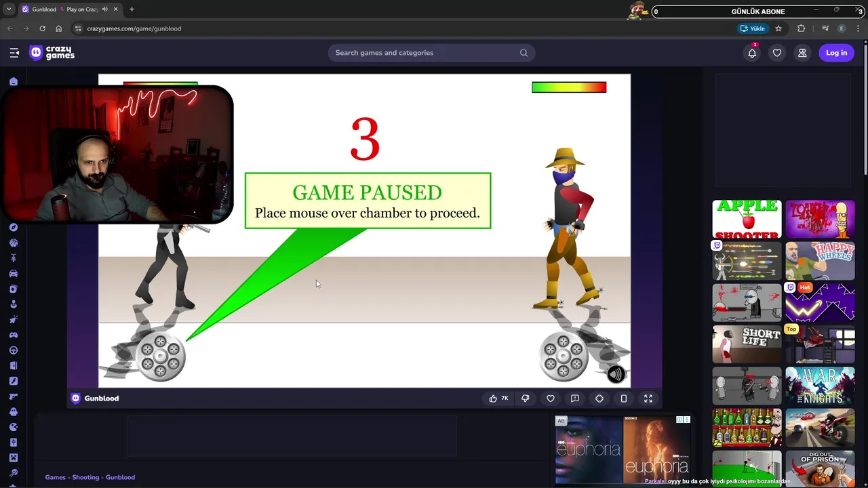Image resolution: width=868 pixels, height=488 pixels.
Task: Open the Dig Out of Prison thumbnail
Action: (x=820, y=468)
